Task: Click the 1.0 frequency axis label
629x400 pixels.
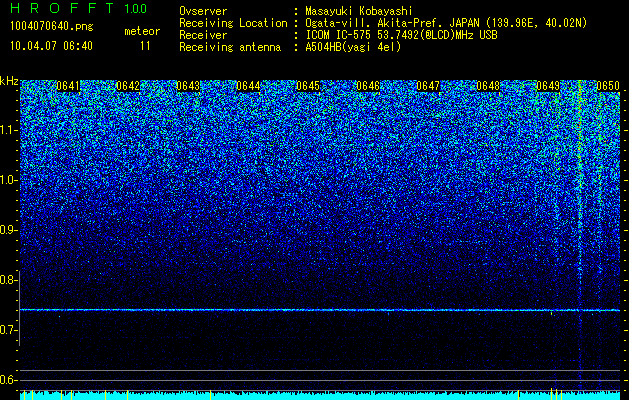Action: (x=7, y=180)
